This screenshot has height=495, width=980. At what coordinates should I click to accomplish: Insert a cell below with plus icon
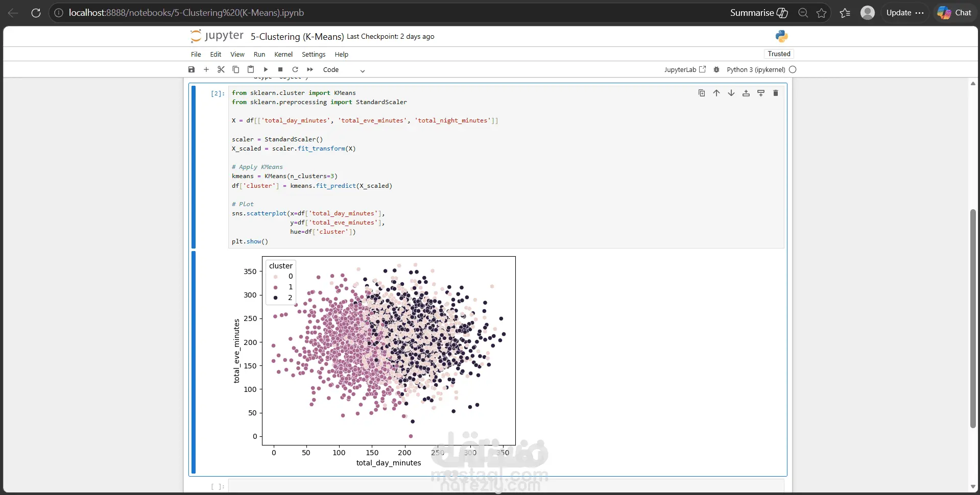pos(206,69)
